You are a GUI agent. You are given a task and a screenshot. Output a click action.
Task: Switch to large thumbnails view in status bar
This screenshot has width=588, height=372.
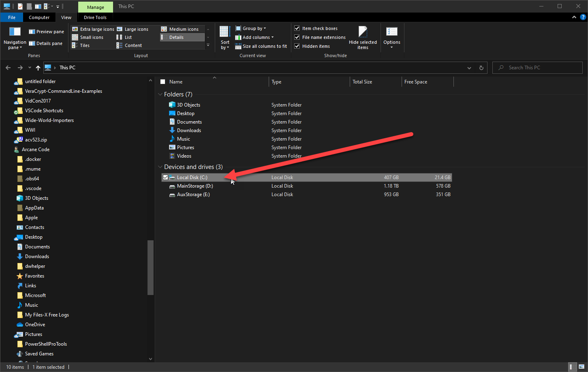pyautogui.click(x=582, y=367)
